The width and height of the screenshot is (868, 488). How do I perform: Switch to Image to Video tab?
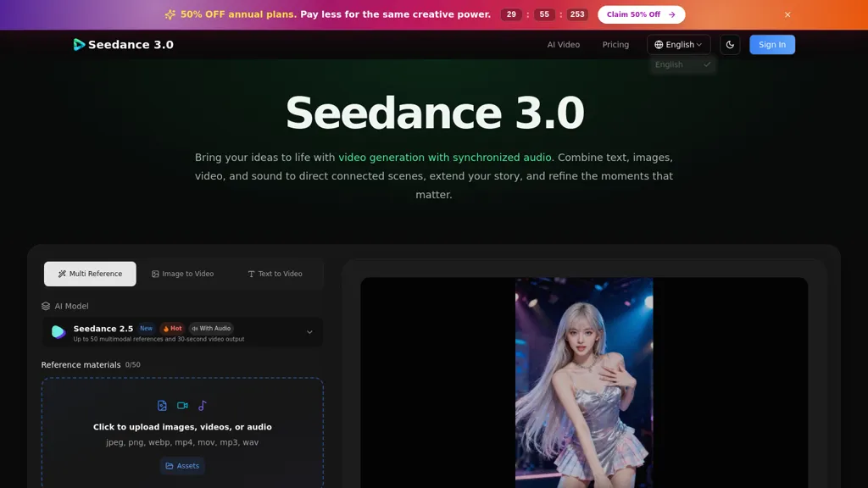coord(183,274)
